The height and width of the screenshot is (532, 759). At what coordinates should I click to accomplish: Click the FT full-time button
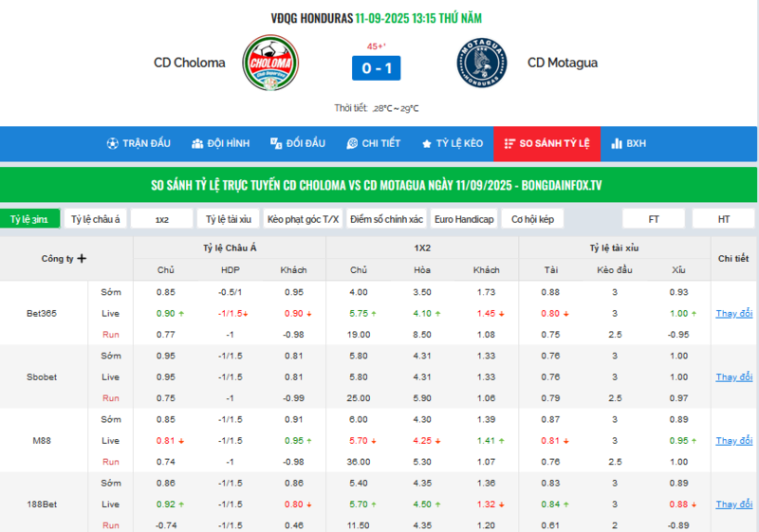[654, 219]
